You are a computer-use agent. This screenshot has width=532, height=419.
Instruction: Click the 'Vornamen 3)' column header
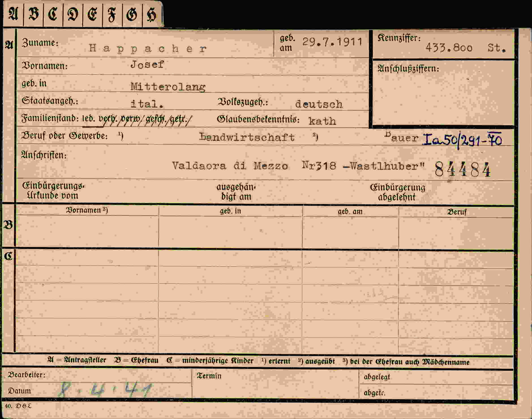click(87, 210)
